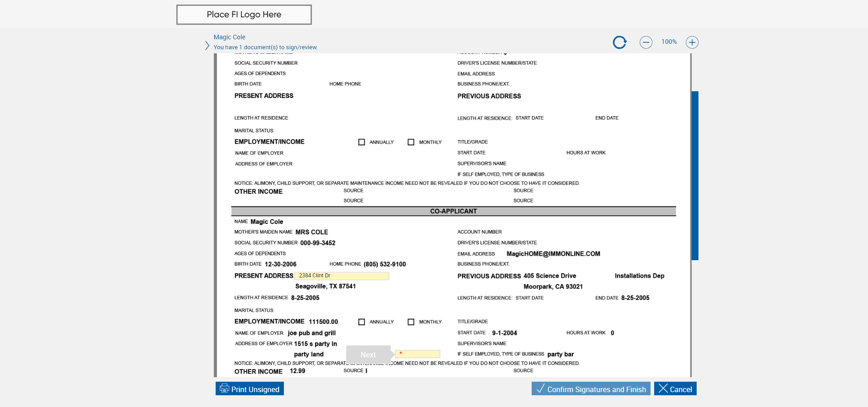Viewport: 868px width, 407px height.
Task: Open the Magic Cole signer link
Action: point(229,37)
